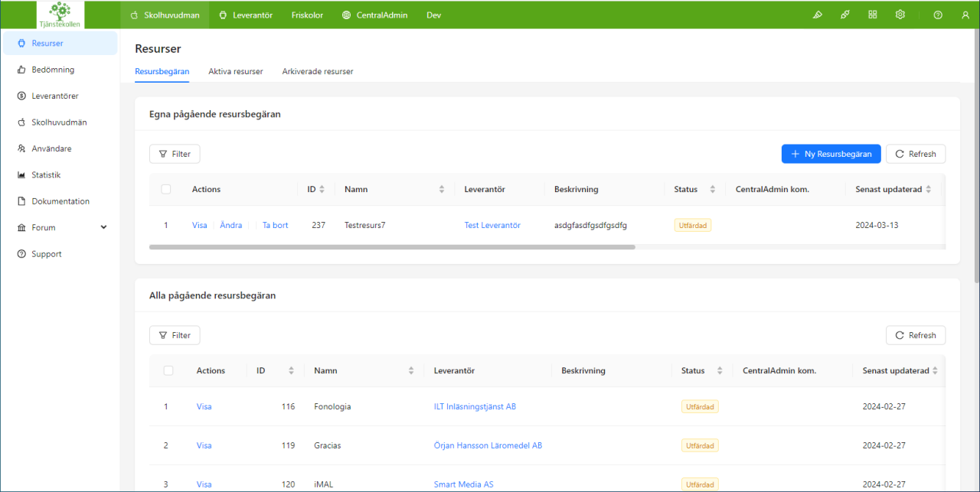
Task: Open Dokumentation in sidebar
Action: pyautogui.click(x=60, y=201)
